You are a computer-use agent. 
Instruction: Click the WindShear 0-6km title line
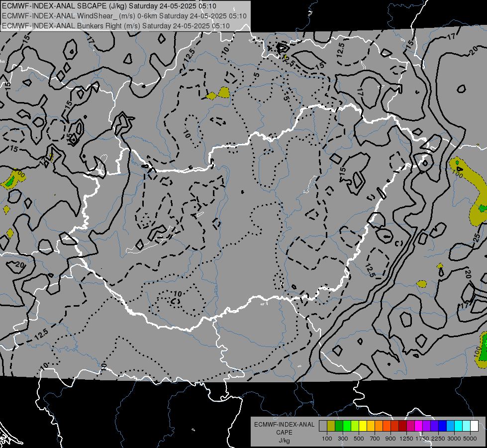(124, 16)
